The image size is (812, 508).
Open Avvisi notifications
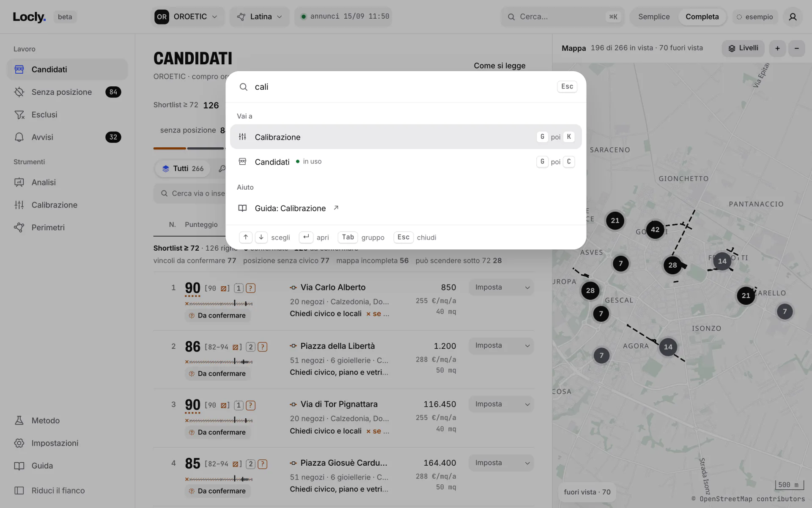(x=67, y=137)
